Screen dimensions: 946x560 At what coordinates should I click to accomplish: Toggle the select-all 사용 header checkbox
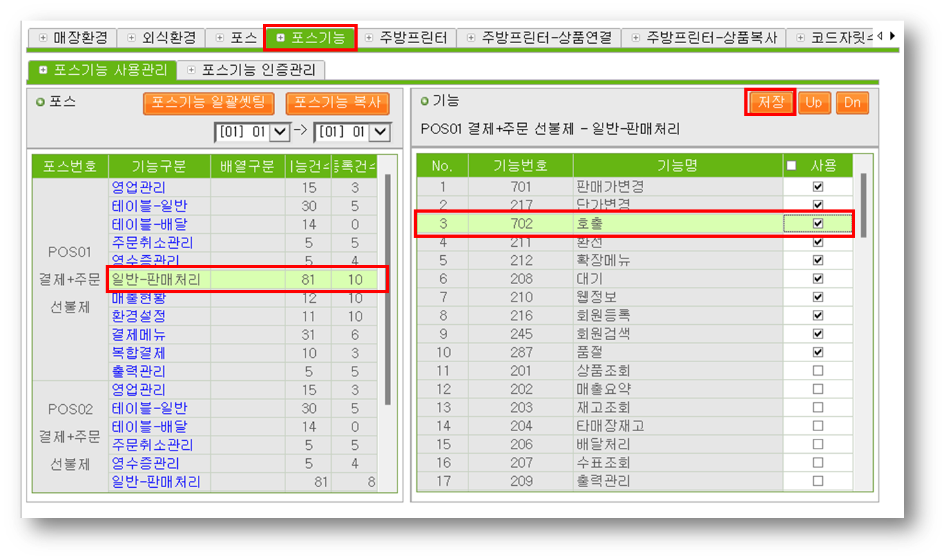(791, 166)
